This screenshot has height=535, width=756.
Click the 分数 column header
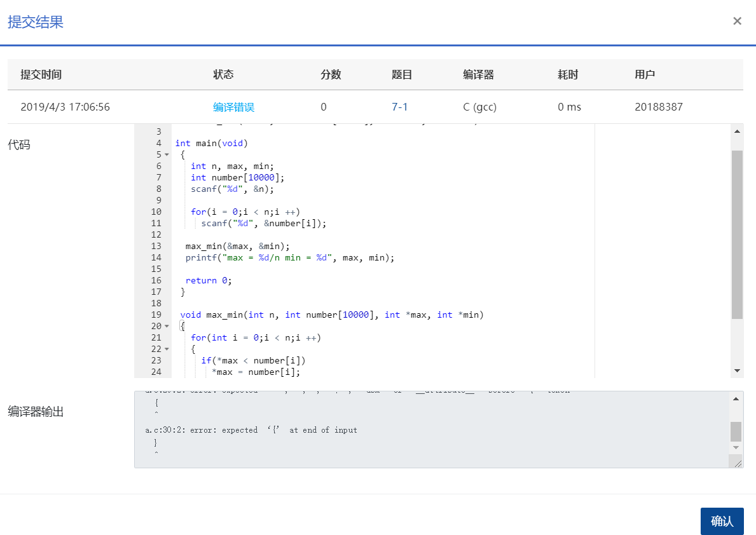[331, 75]
